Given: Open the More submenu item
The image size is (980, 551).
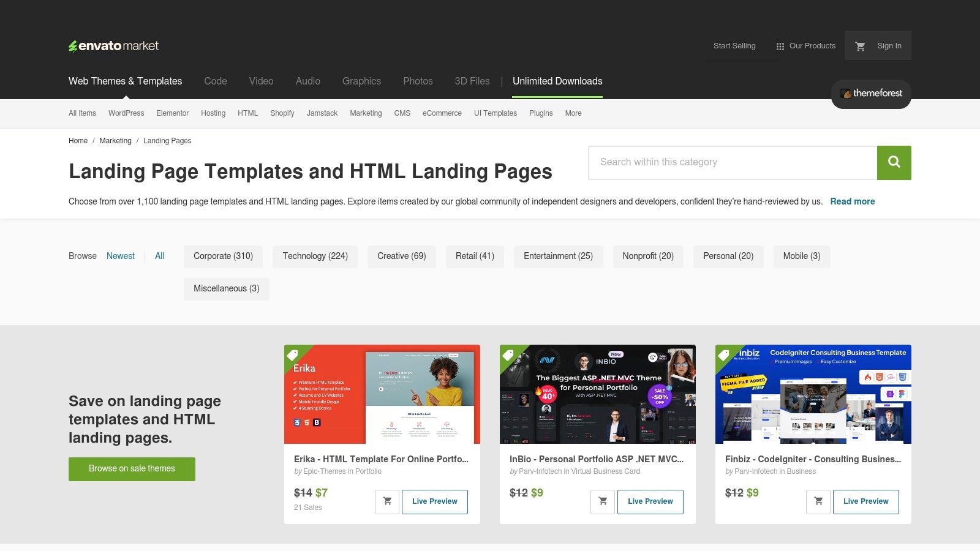Looking at the screenshot, I should [573, 113].
